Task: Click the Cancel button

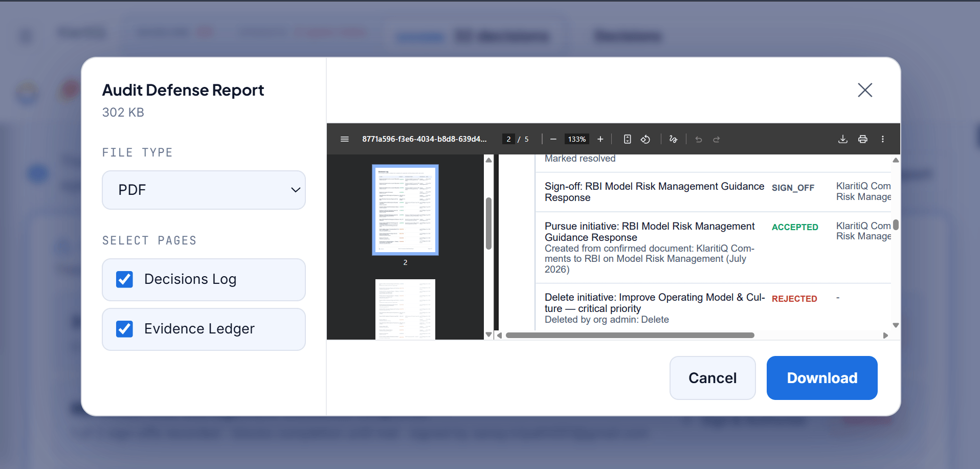Action: pos(712,378)
